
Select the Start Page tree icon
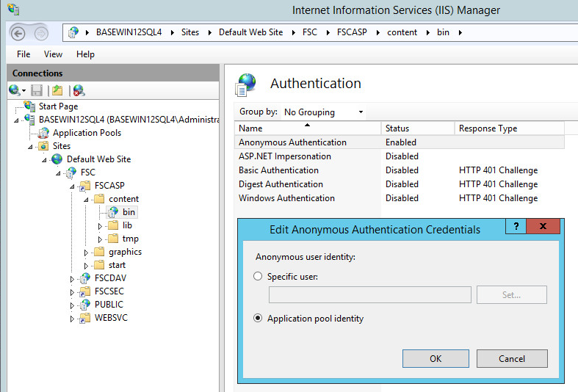point(29,106)
